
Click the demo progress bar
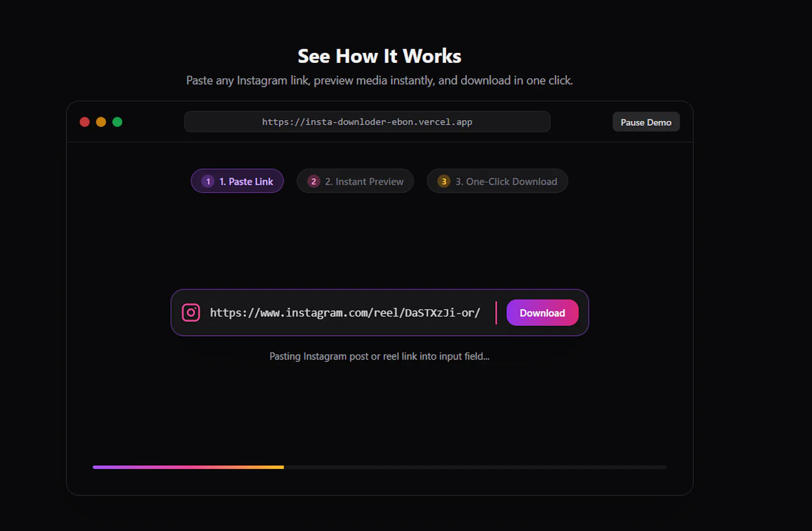[x=380, y=467]
